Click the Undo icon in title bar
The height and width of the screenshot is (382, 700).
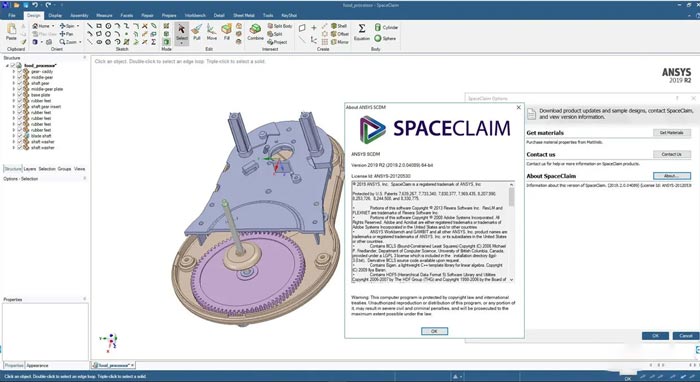[35, 5]
